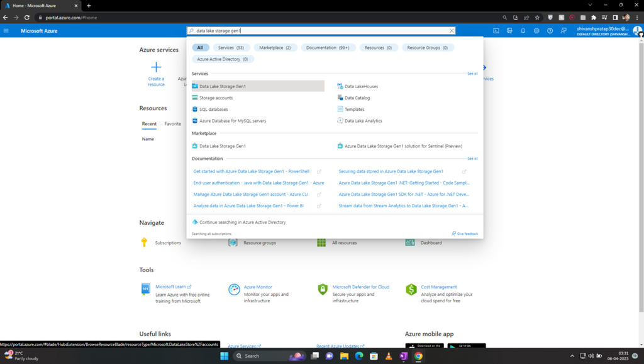Open Securing data stored in Azure Data Lake link

point(390,171)
